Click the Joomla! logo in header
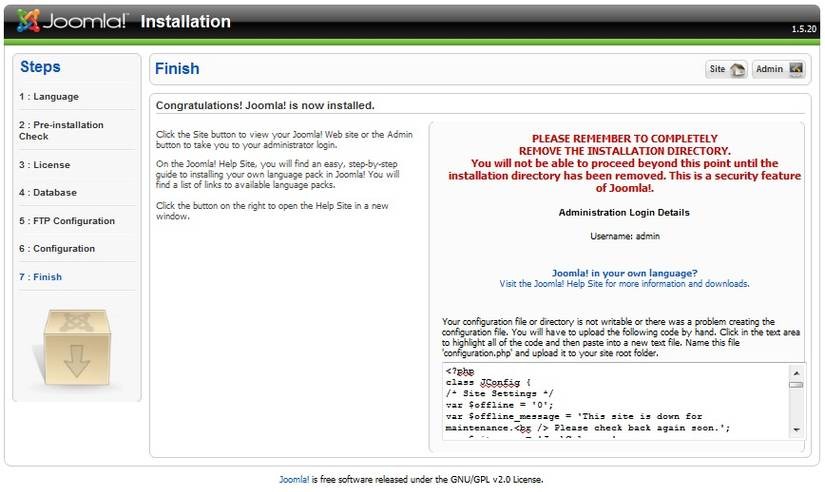Viewport: 825px width, 492px height. (x=72, y=21)
